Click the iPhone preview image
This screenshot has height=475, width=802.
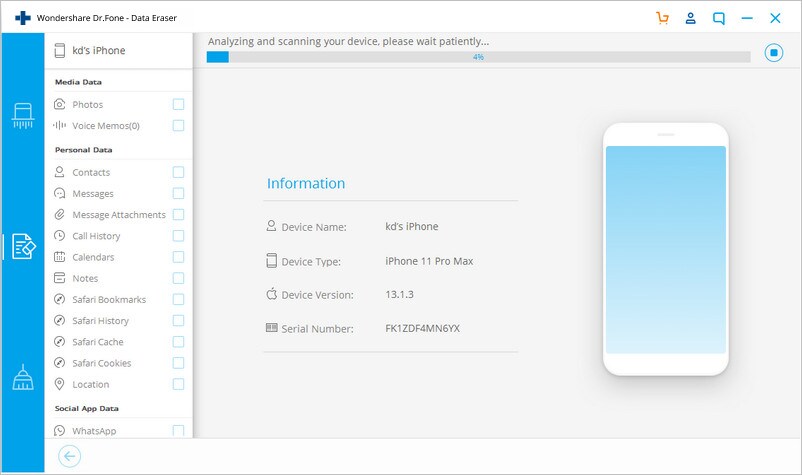(x=665, y=249)
